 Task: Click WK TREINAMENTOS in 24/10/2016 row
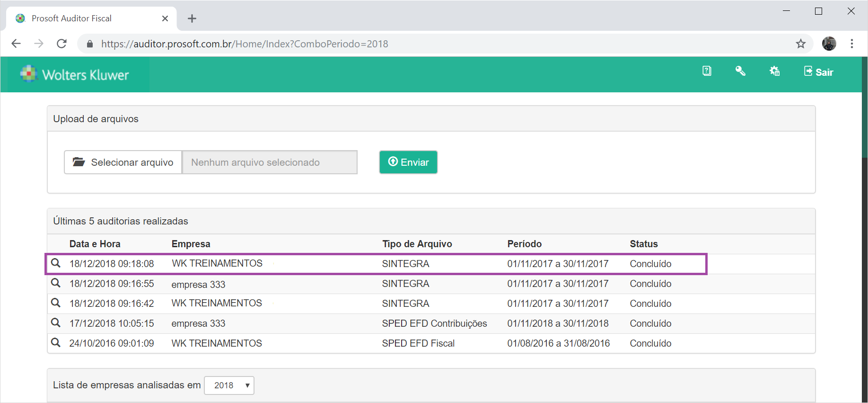pyautogui.click(x=217, y=343)
